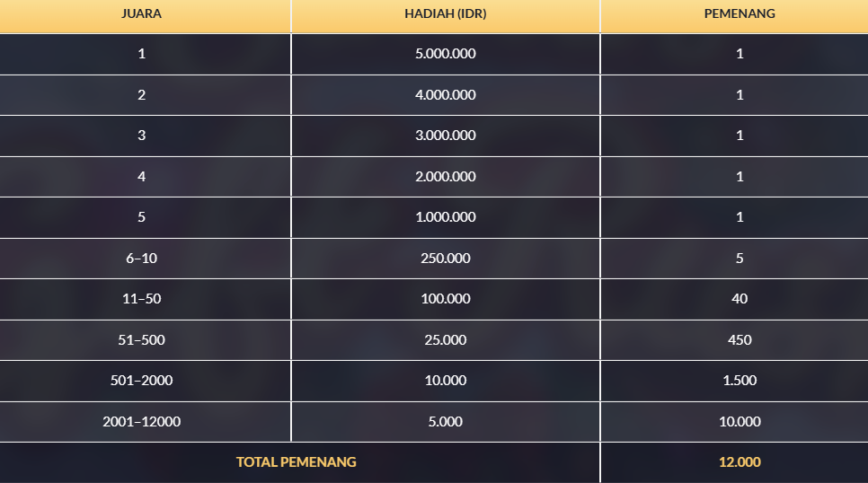The image size is (868, 483).
Task: Click the 450 winners count cell
Action: (x=740, y=339)
